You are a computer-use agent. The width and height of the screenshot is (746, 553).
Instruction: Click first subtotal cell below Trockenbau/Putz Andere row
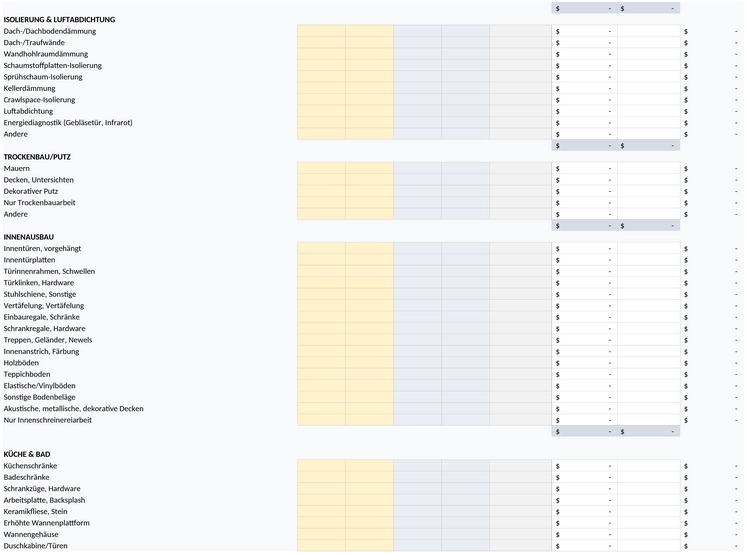coord(584,226)
